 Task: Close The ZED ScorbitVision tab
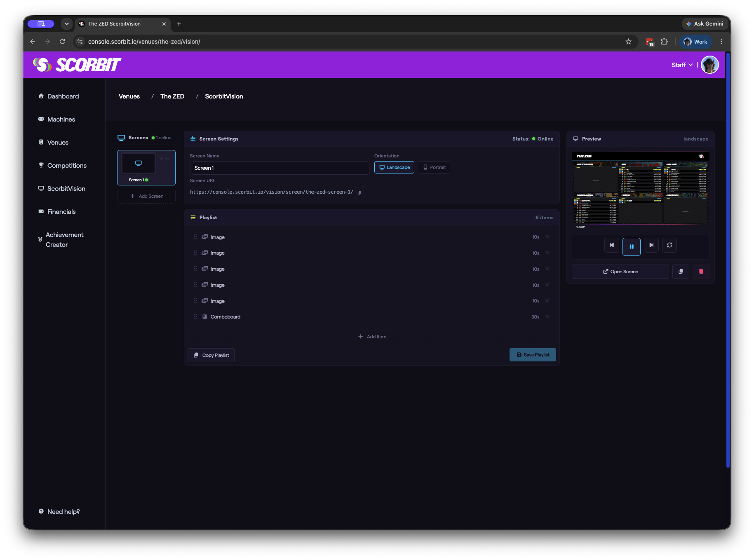click(164, 24)
